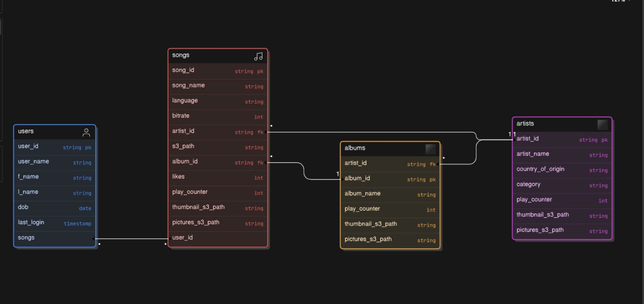Screen dimensions: 644x304
Task: Click the square icon in albums table header
Action: [x=430, y=149]
